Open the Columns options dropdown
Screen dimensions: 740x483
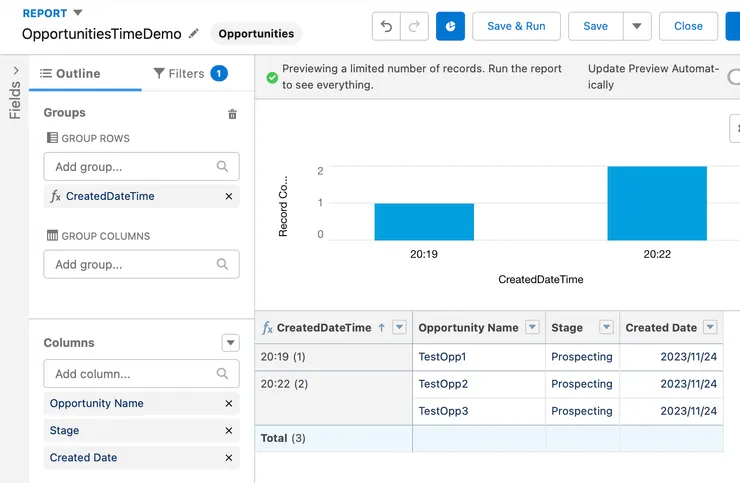[x=231, y=343]
